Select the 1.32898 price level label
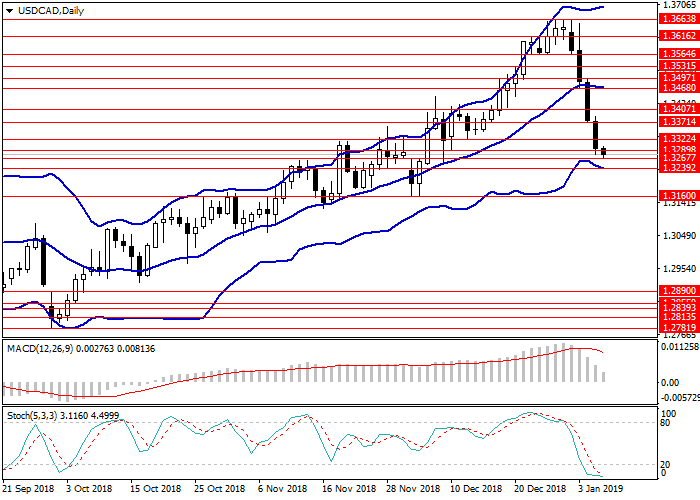This screenshot has height=500, width=700. [679, 150]
